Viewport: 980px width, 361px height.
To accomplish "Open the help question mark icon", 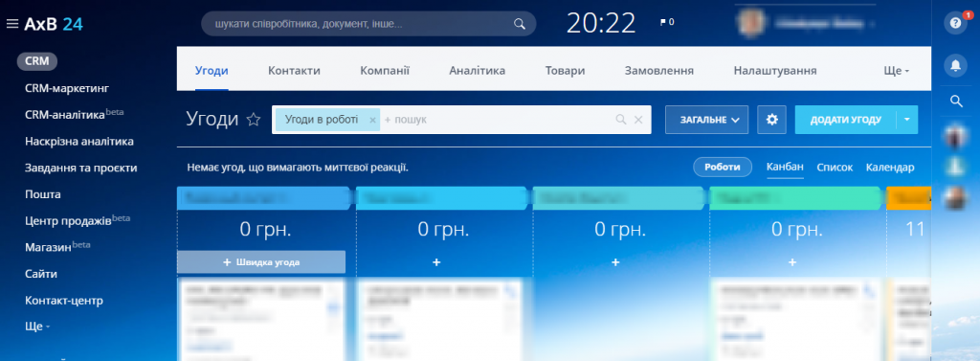I will coord(955,23).
